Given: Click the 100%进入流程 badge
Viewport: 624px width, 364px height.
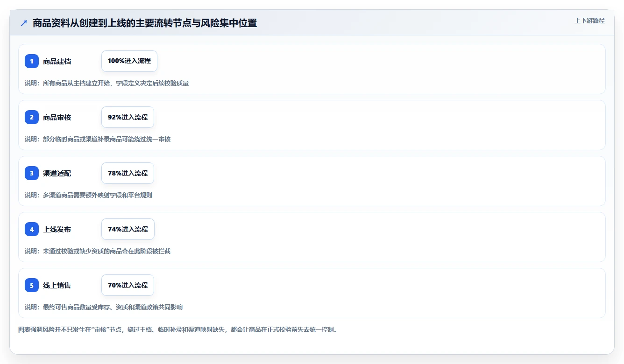Looking at the screenshot, I should 129,61.
